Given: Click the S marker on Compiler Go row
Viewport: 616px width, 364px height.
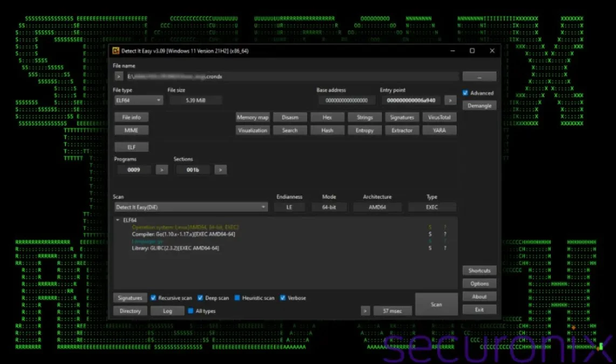Looking at the screenshot, I should [430, 234].
